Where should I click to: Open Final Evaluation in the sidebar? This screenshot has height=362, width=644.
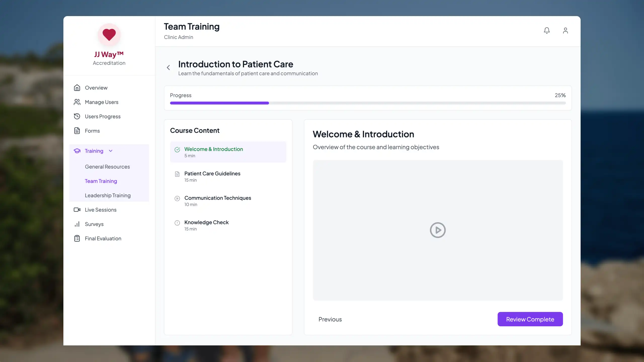tap(109, 238)
